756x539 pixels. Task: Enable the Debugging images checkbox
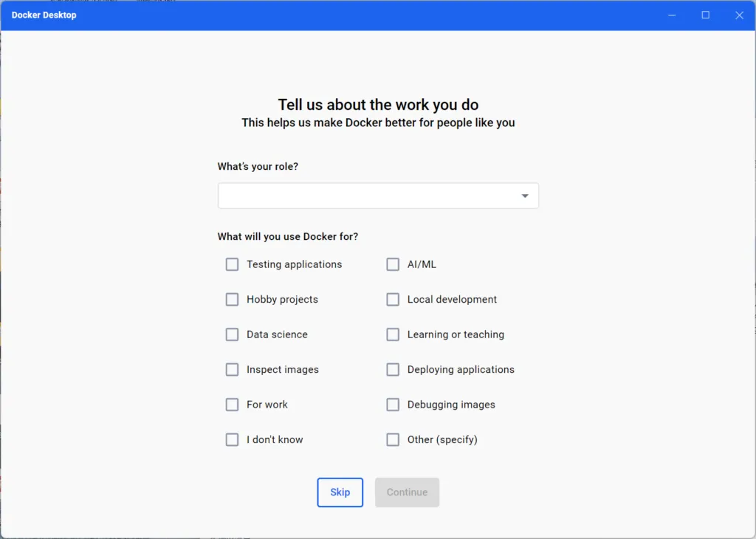coord(393,405)
